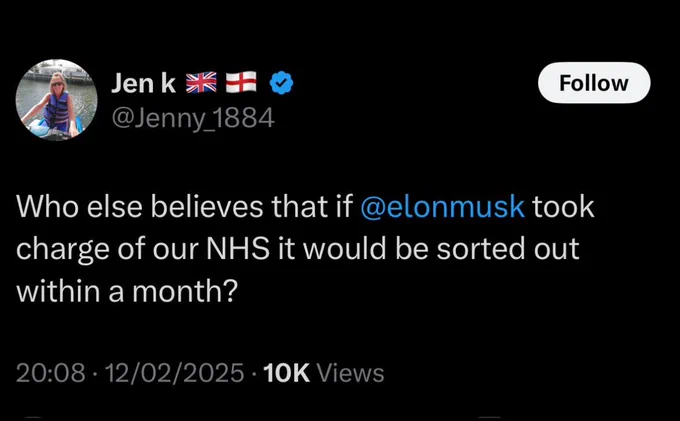Image resolution: width=680 pixels, height=421 pixels.
Task: Click the 20:08 post time
Action: pos(50,373)
